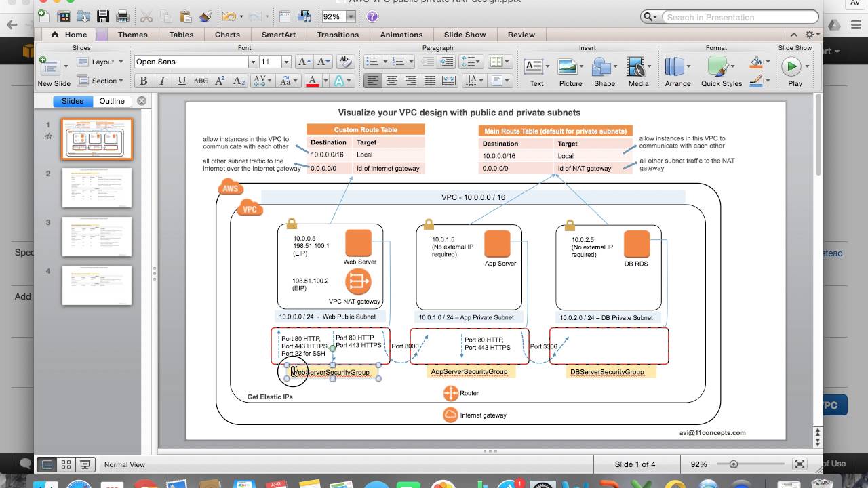Click the ribbon settings gear

point(809,35)
